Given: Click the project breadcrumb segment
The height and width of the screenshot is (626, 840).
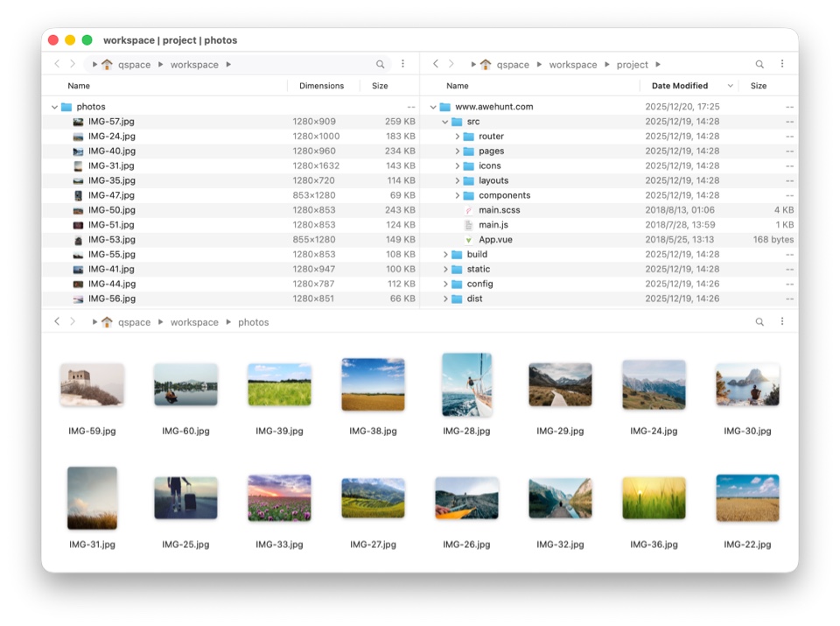Looking at the screenshot, I should pos(632,65).
